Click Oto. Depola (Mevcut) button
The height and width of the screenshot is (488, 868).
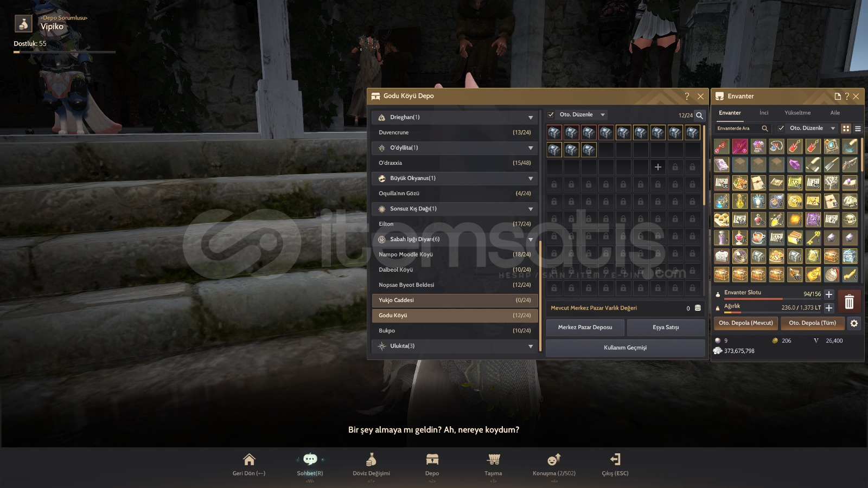(746, 323)
